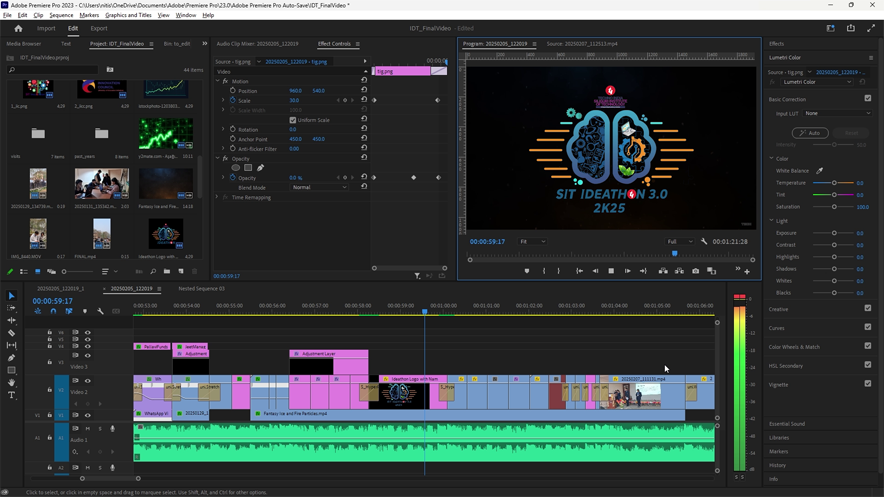Toggle timeline Snap magnet icon
The height and width of the screenshot is (497, 884).
pos(53,311)
